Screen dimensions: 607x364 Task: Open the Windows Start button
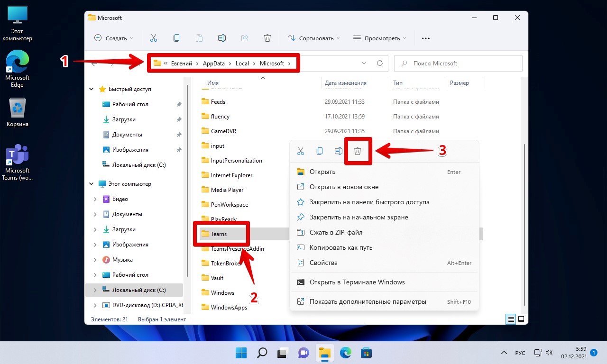[x=241, y=353]
